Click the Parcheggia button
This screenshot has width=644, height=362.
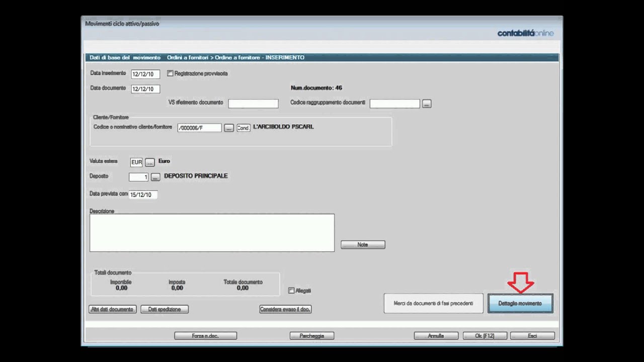pos(312,336)
